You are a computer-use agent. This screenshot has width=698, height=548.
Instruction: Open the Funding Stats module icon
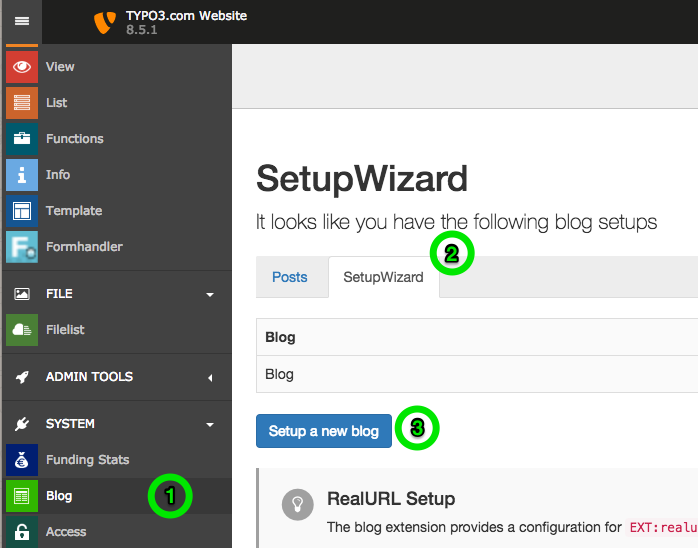pos(22,460)
